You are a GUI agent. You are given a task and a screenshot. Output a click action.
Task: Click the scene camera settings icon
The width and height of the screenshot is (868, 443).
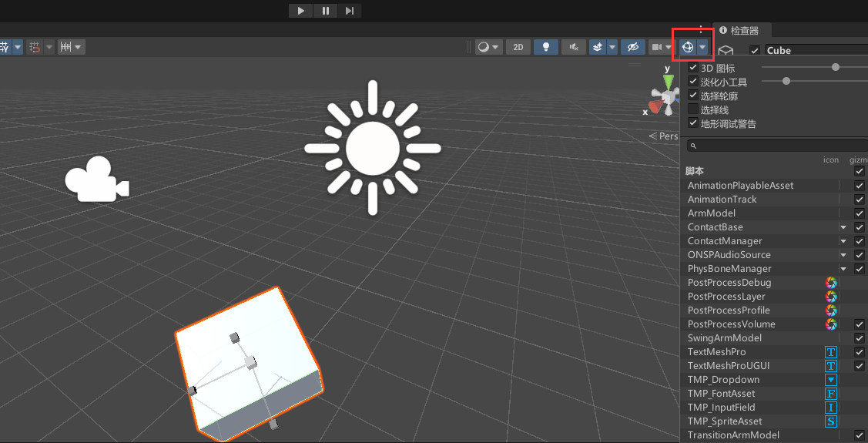pyautogui.click(x=656, y=47)
